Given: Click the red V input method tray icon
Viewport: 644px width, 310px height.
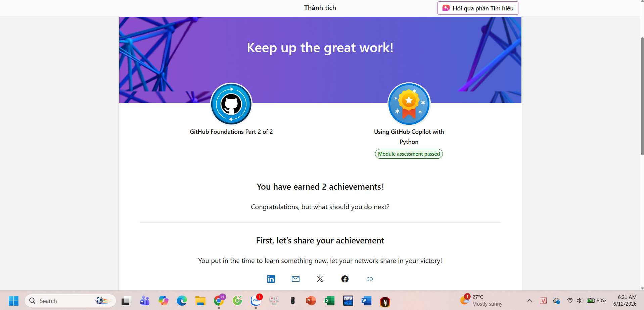Looking at the screenshot, I should pyautogui.click(x=543, y=301).
